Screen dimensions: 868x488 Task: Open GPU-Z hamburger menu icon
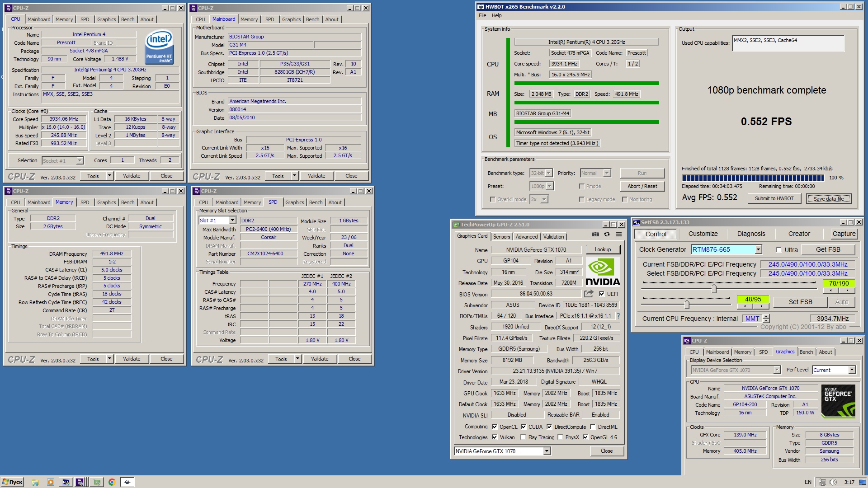618,234
